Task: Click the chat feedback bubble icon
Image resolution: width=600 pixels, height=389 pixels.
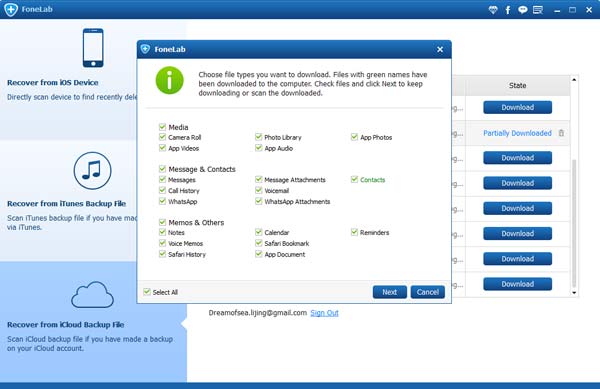Action: click(522, 10)
